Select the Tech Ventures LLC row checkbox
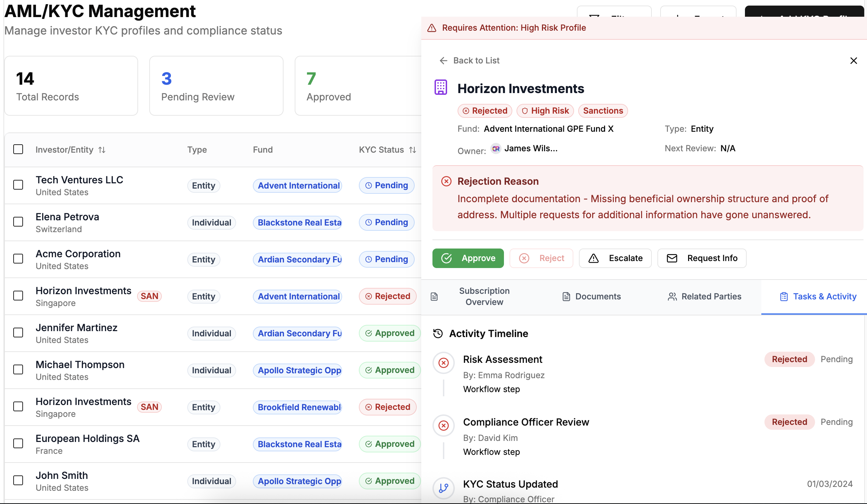 [18, 185]
